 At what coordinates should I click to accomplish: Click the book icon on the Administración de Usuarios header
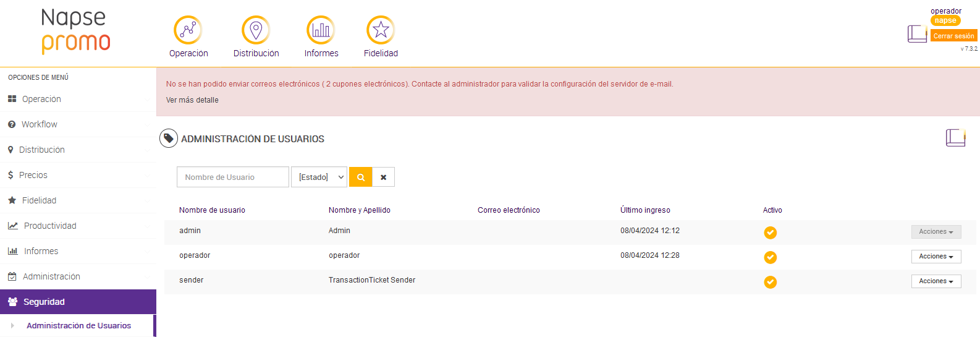click(955, 137)
